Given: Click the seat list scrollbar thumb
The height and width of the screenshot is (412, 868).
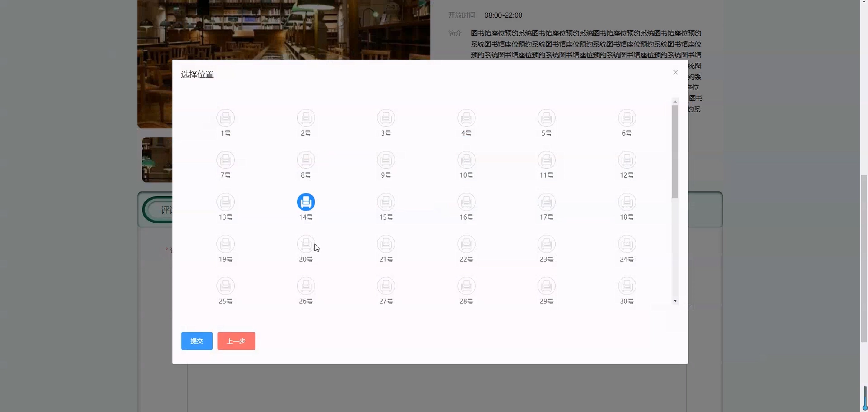Looking at the screenshot, I should 675,152.
